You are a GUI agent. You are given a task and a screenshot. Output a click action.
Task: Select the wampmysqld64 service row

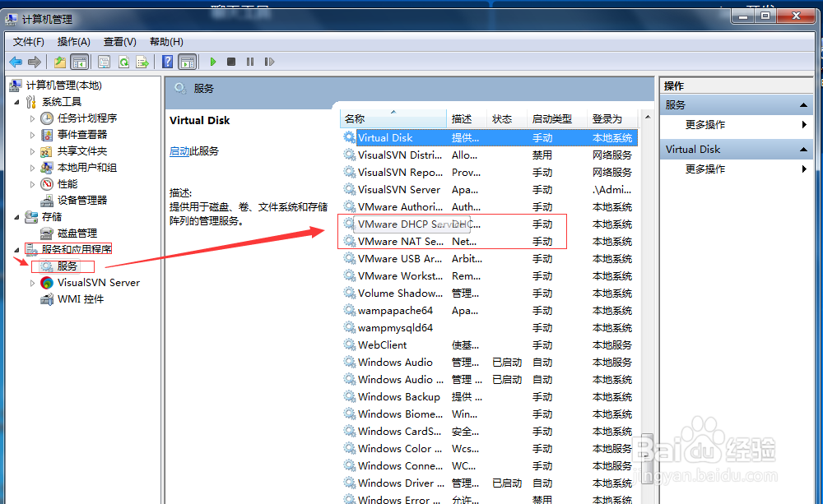coord(489,328)
